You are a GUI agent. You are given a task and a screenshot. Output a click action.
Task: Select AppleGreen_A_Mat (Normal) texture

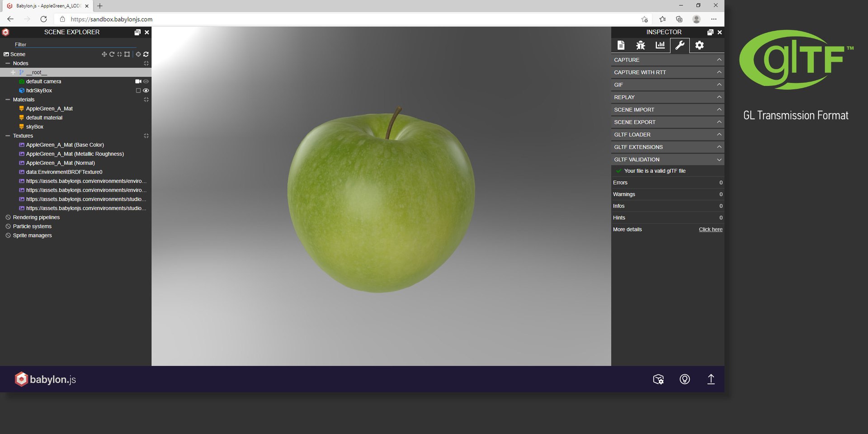(61, 163)
